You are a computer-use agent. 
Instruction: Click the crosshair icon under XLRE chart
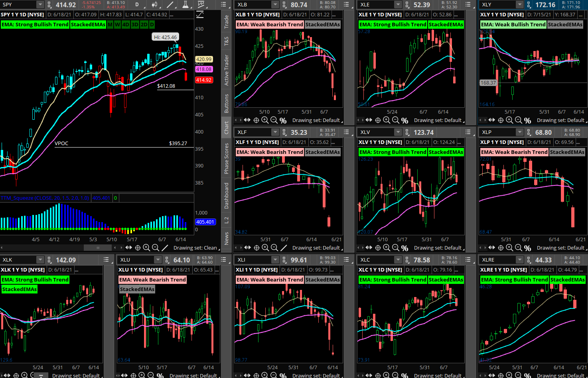(x=501, y=375)
